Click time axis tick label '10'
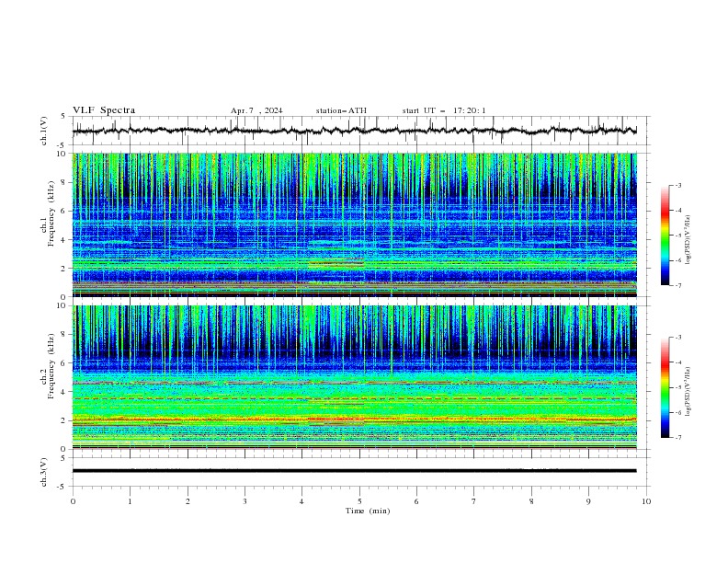Viewport: 728px width, 563px height. pyautogui.click(x=646, y=501)
